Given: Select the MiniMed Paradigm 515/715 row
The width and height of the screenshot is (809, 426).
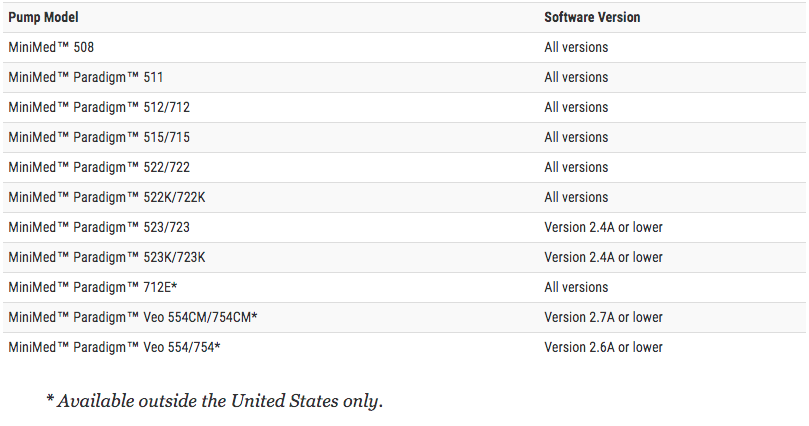Looking at the screenshot, I should [404, 137].
